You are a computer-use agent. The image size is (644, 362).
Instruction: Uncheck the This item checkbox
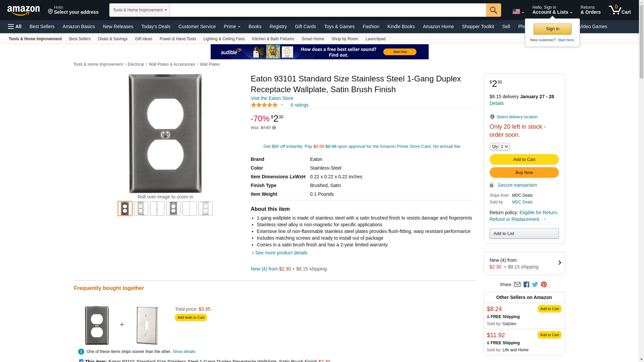tap(81, 361)
